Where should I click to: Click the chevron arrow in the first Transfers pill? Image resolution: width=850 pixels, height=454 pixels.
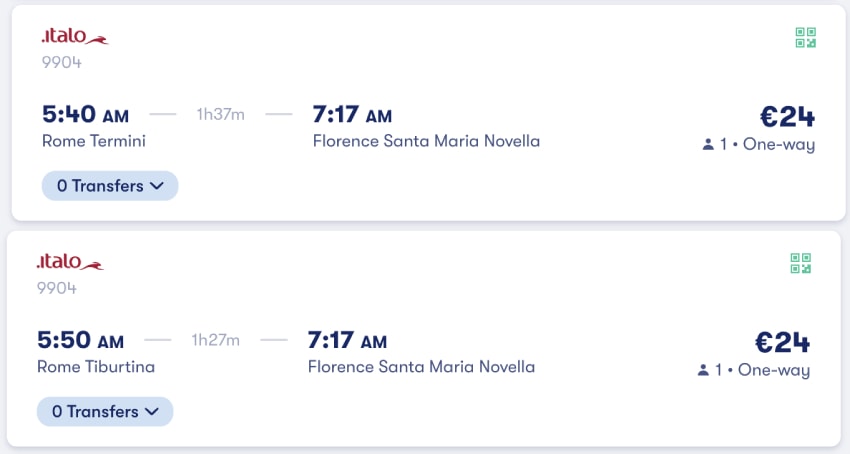(157, 186)
